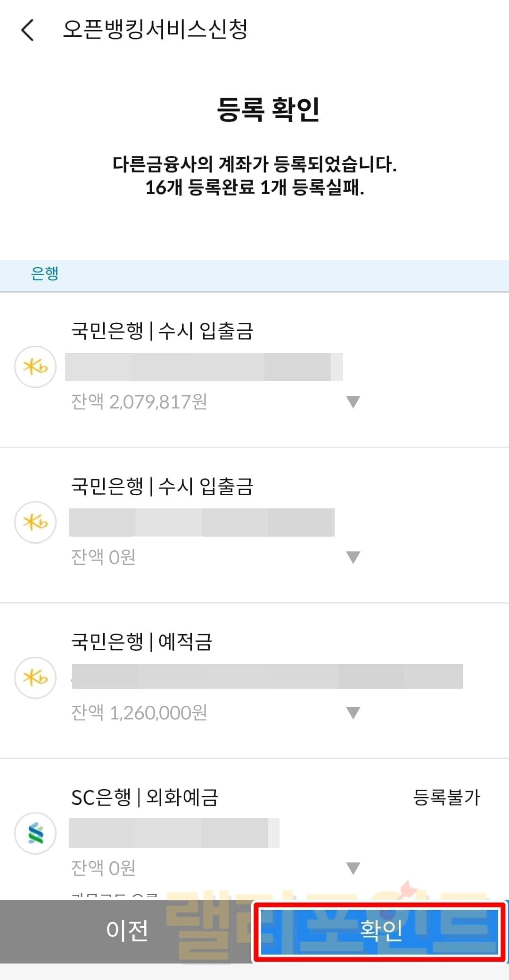This screenshot has height=980, width=509.
Task: Tap the blurred account number above 2,079,817원 balance
Action: [204, 367]
